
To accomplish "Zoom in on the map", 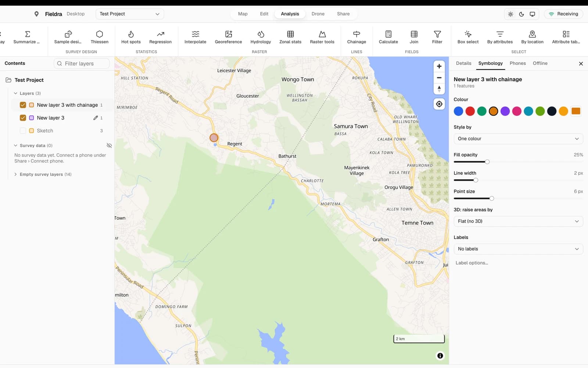I will click(439, 66).
